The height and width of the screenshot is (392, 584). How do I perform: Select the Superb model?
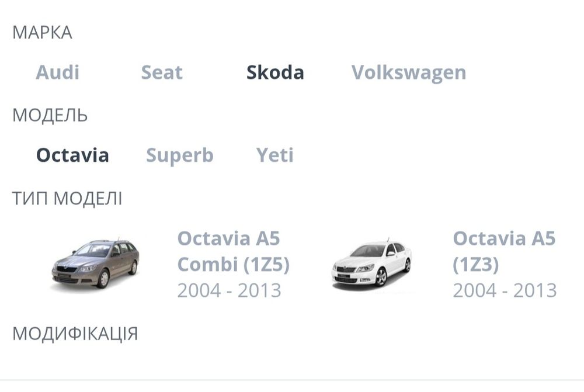point(180,155)
